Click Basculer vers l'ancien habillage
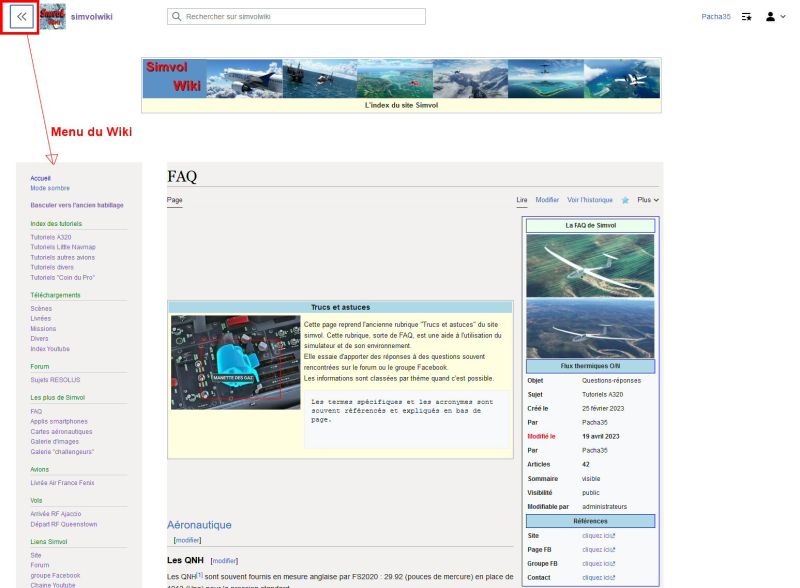The height and width of the screenshot is (588, 800). [x=77, y=205]
